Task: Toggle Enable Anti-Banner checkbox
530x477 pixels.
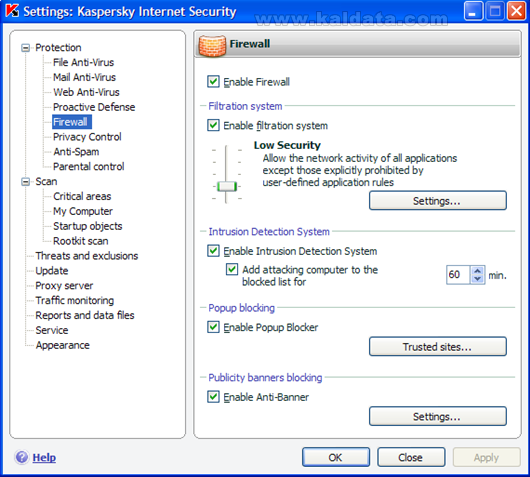Action: [213, 397]
